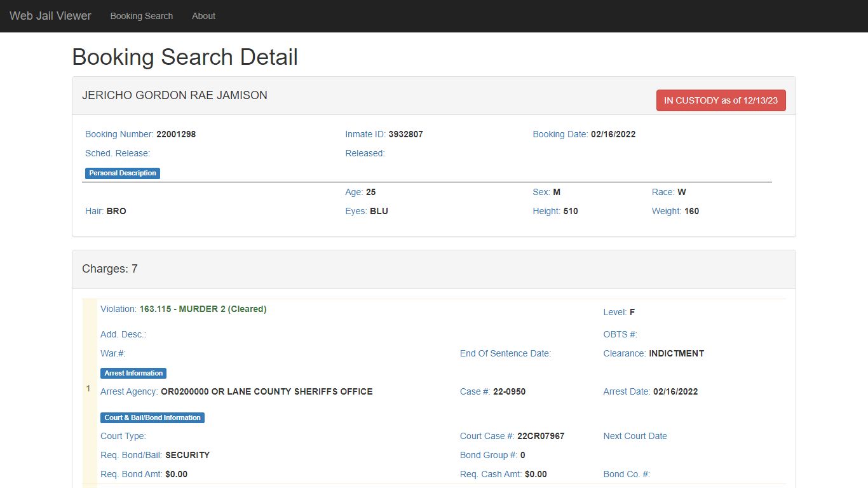The width and height of the screenshot is (868, 488).
Task: Select weight value 160
Action: point(691,211)
